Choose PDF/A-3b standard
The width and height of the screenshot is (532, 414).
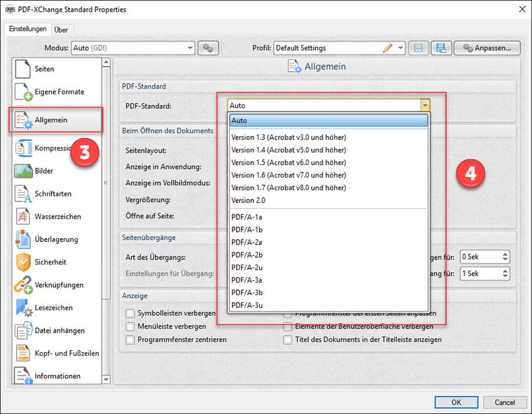coord(329,292)
